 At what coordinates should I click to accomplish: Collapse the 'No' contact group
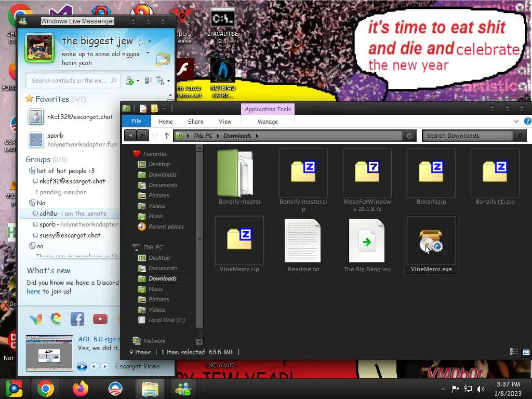pos(32,203)
